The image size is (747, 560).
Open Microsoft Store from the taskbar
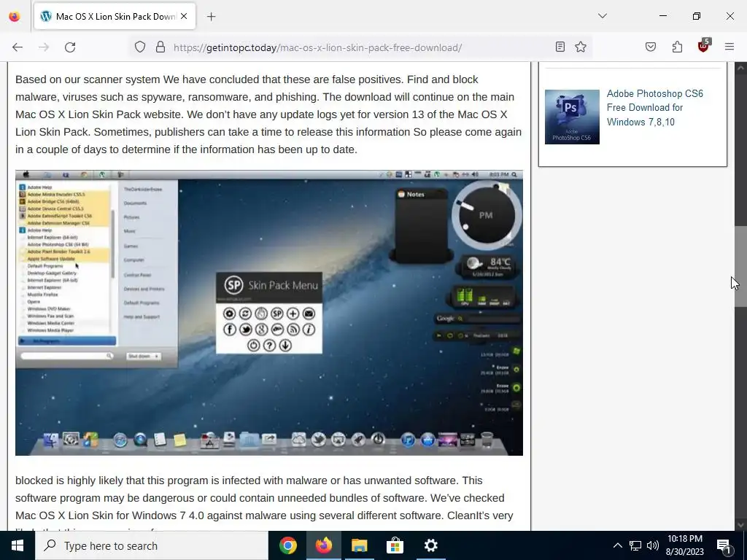pos(395,545)
